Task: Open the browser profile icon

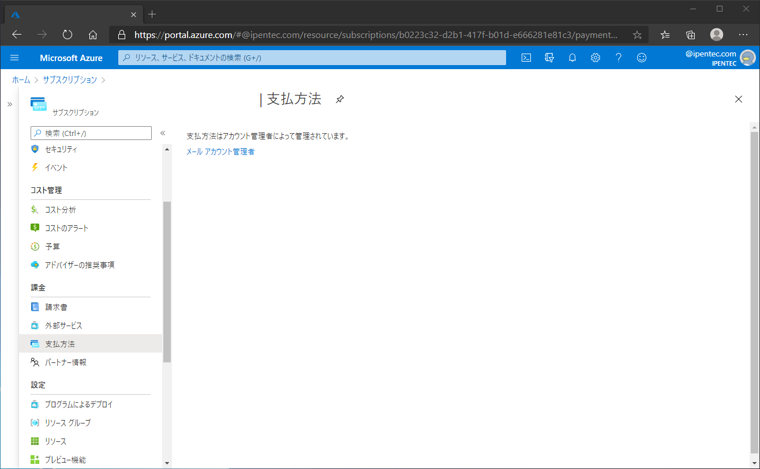Action: (716, 34)
